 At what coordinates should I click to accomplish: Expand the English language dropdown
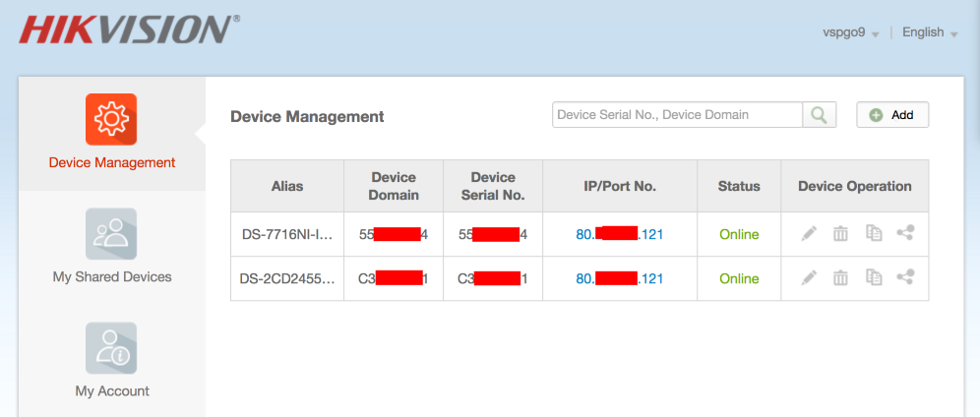coord(929,32)
